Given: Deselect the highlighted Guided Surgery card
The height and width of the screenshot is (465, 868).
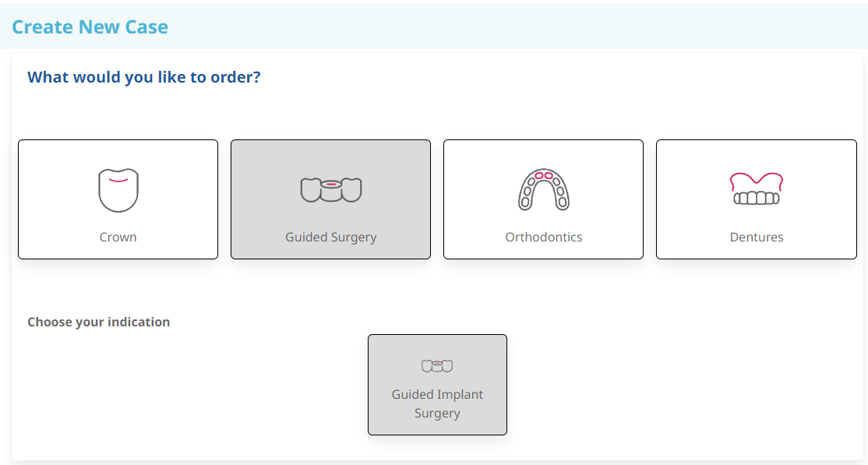Looking at the screenshot, I should point(330,199).
